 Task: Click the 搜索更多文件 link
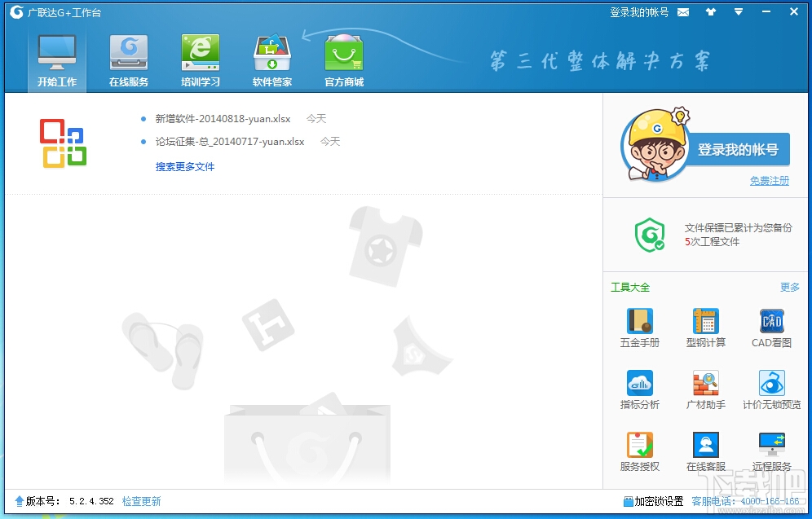(x=185, y=167)
